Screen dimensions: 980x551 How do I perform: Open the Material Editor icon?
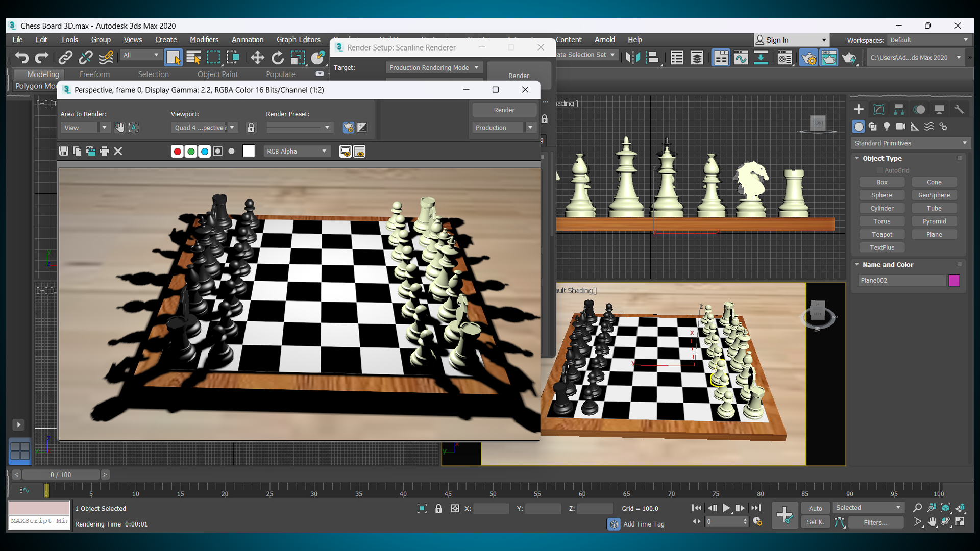[x=785, y=58]
